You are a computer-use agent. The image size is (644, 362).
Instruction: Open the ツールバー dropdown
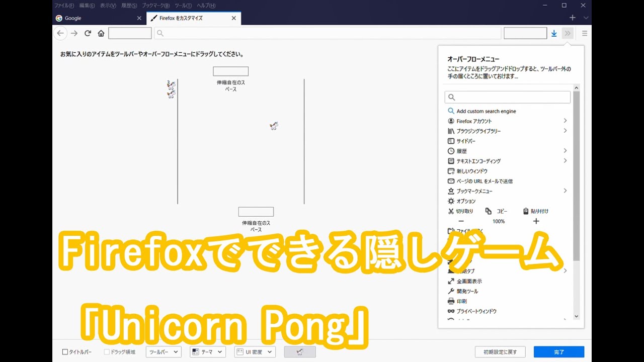point(164,352)
